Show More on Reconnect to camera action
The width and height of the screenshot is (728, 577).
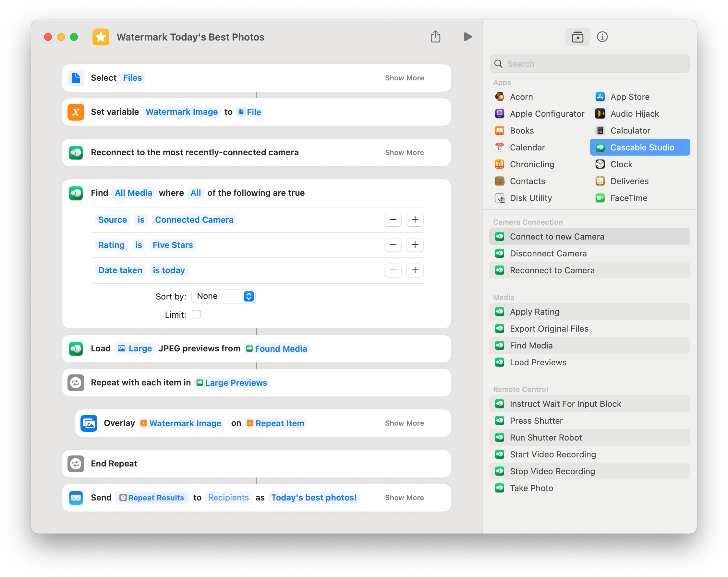pos(404,153)
